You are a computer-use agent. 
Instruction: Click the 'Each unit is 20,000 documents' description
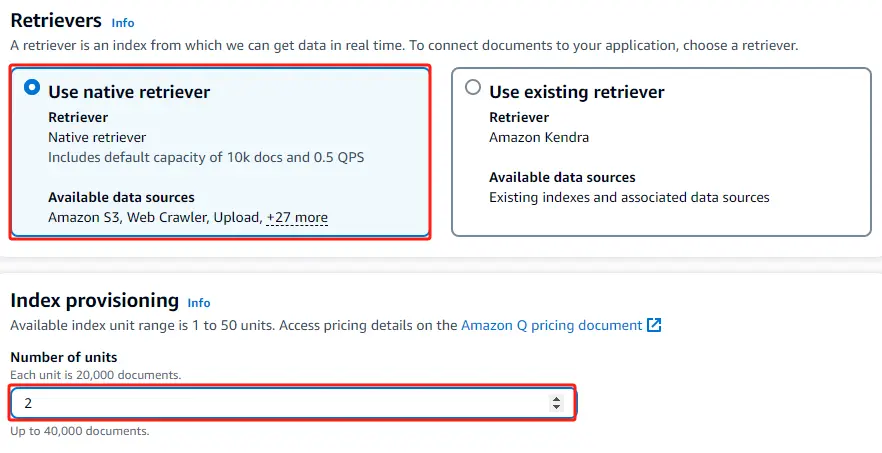pyautogui.click(x=95, y=375)
